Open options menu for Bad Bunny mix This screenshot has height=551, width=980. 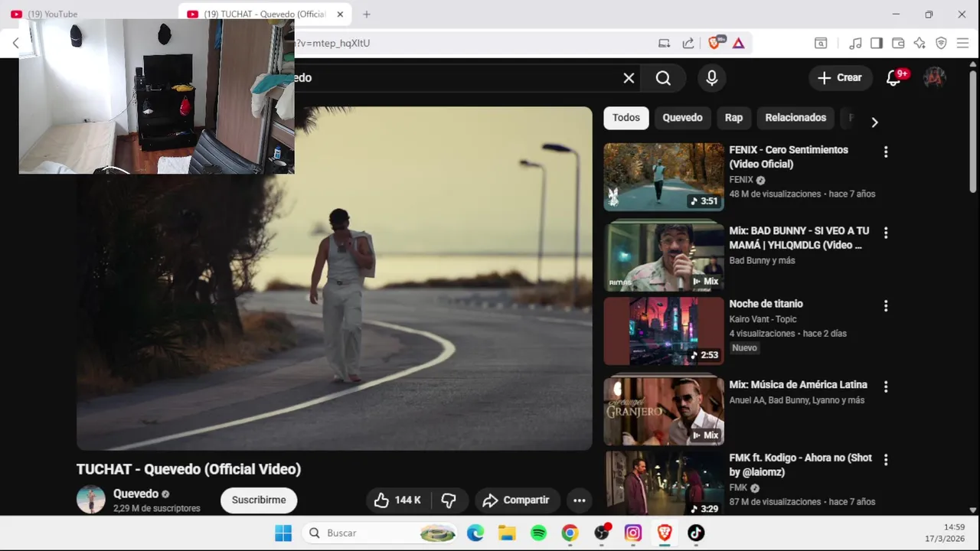tap(886, 233)
